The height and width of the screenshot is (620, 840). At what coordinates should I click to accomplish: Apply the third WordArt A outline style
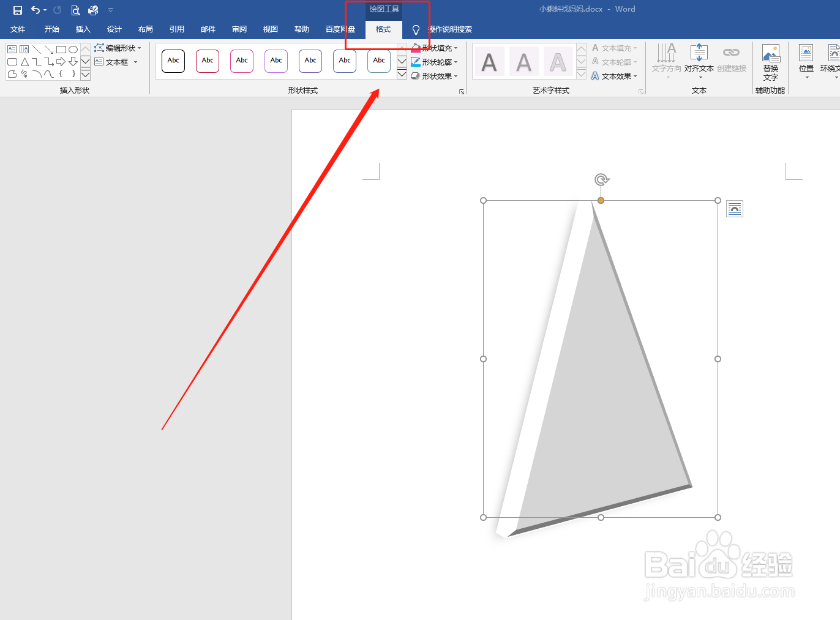click(x=558, y=62)
